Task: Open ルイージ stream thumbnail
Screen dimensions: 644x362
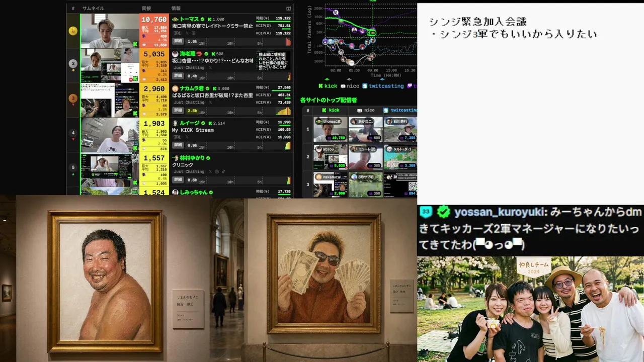Action: [x=110, y=135]
